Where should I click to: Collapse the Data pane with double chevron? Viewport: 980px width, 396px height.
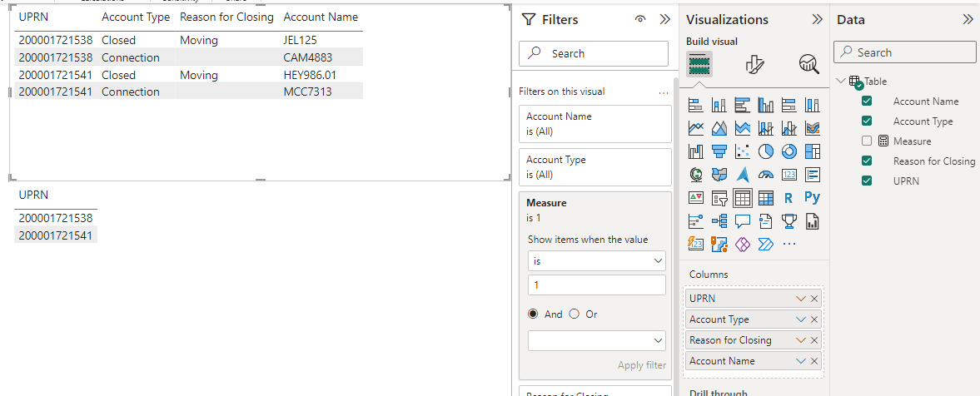pyautogui.click(x=968, y=19)
